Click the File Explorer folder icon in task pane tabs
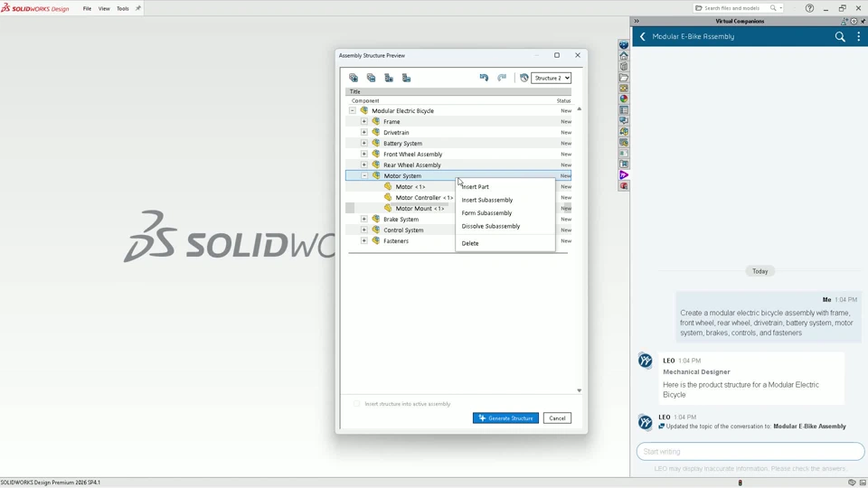The height and width of the screenshot is (488, 868). [x=624, y=78]
